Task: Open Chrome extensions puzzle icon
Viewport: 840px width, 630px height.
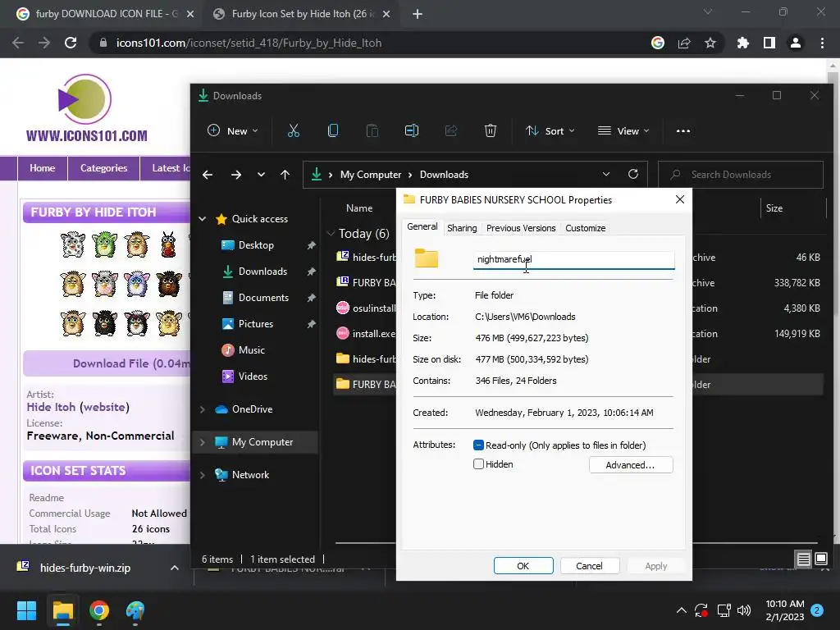Action: (x=742, y=43)
